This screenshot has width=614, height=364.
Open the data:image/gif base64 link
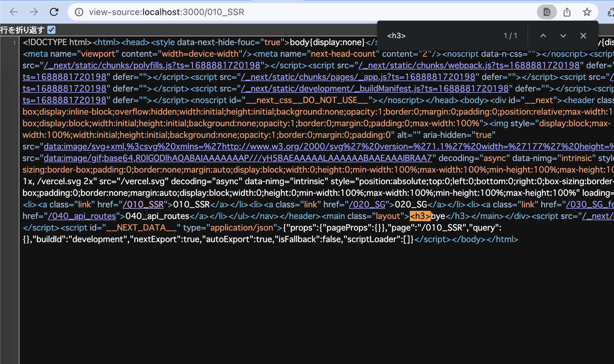pos(238,158)
